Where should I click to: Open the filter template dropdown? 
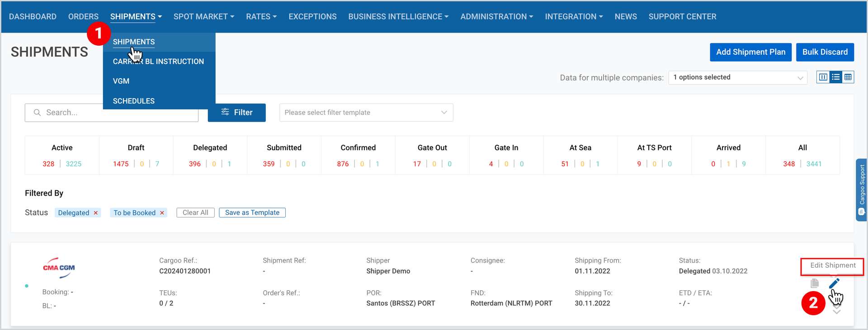[x=366, y=113]
